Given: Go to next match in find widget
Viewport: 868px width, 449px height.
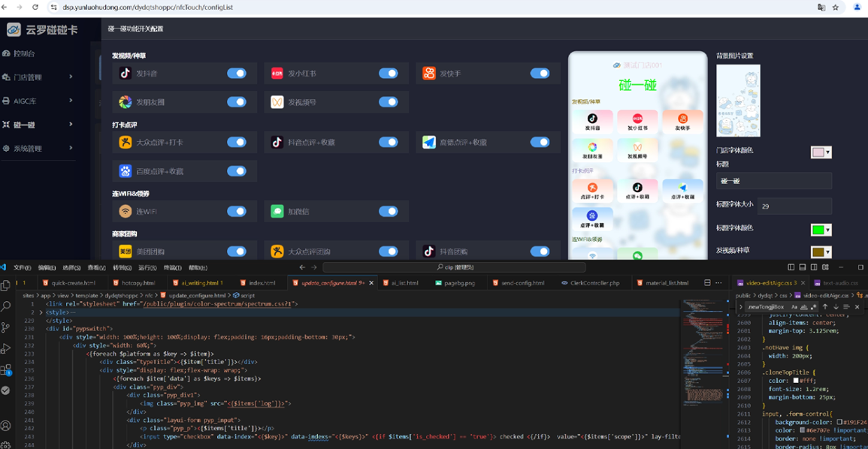Looking at the screenshot, I should click(836, 306).
